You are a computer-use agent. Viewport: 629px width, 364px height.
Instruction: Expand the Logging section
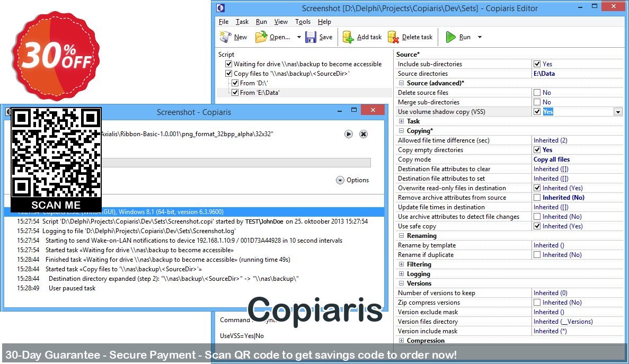[401, 274]
